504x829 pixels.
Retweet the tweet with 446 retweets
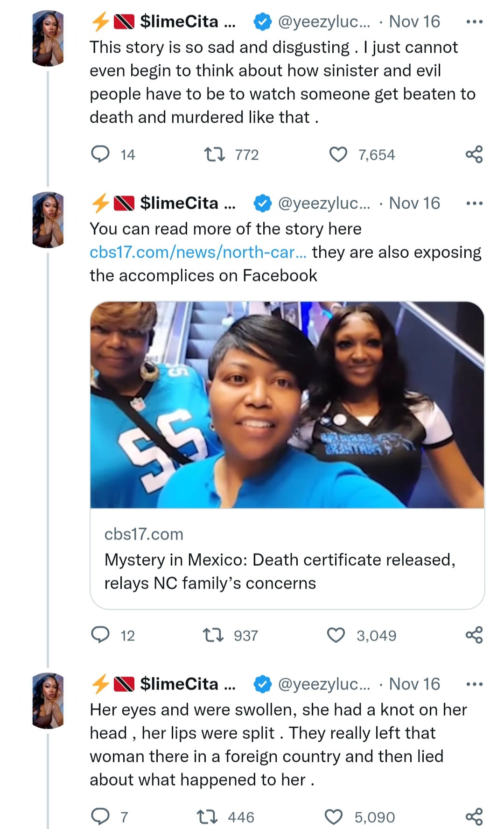click(207, 816)
